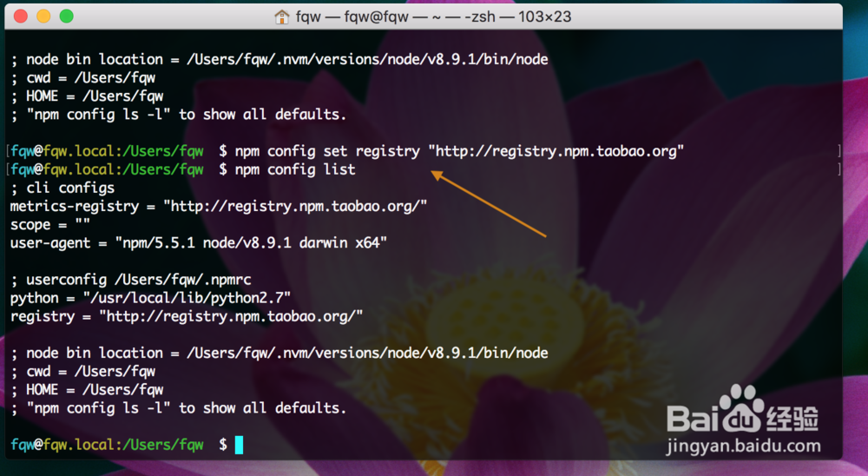Screen dimensions: 868x476
Task: Click the "; cli configs" comment line
Action: pos(62,188)
